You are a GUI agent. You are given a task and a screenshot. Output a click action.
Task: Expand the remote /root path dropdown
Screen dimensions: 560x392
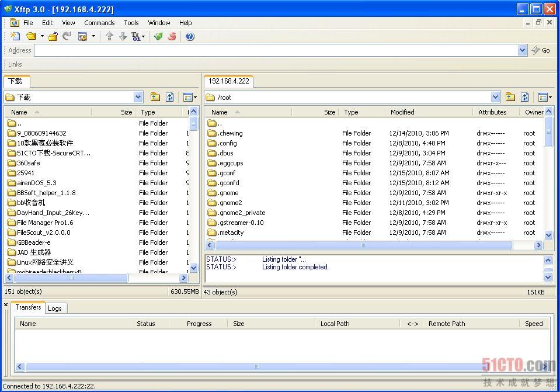(x=495, y=97)
